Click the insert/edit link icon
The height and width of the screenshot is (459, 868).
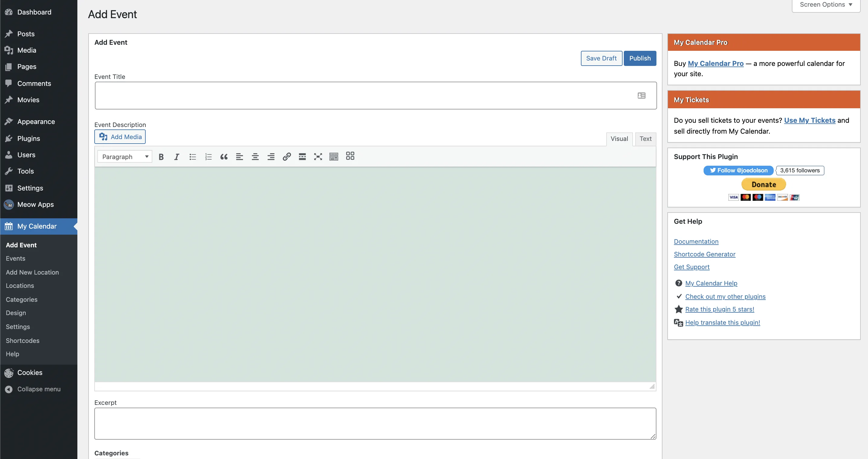coord(287,157)
